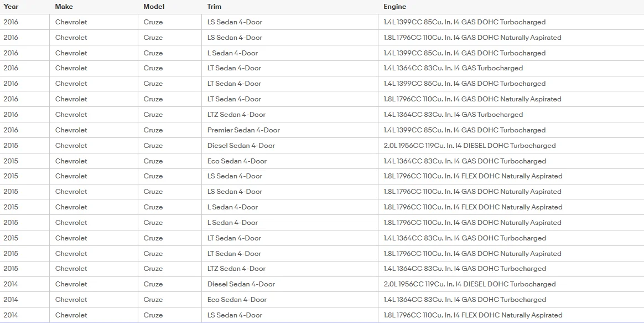Click the "Model" column header

154,7
